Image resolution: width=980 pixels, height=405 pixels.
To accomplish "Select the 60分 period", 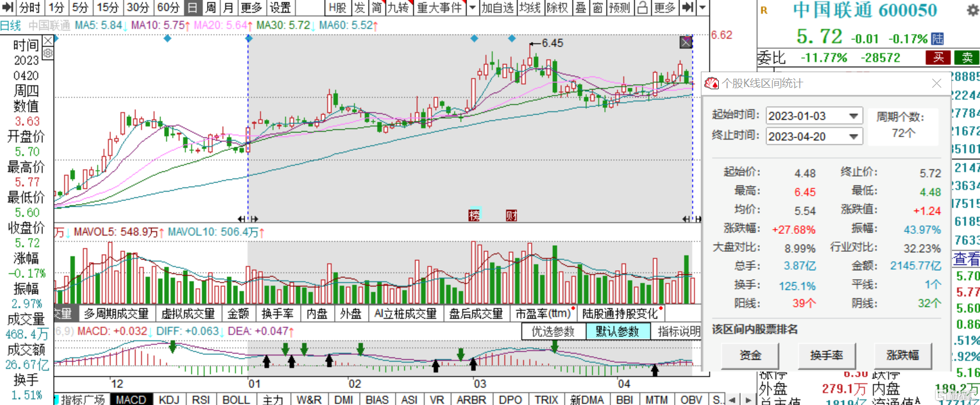I will click(x=168, y=8).
